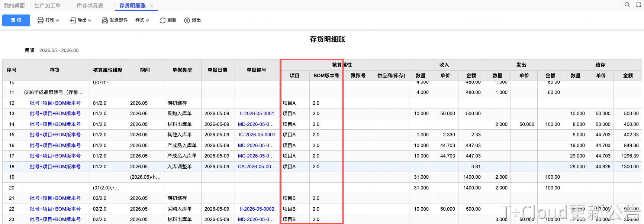The height and width of the screenshot is (224, 644).
Task: Click the 单据编号 column header
Action: (x=257, y=70)
